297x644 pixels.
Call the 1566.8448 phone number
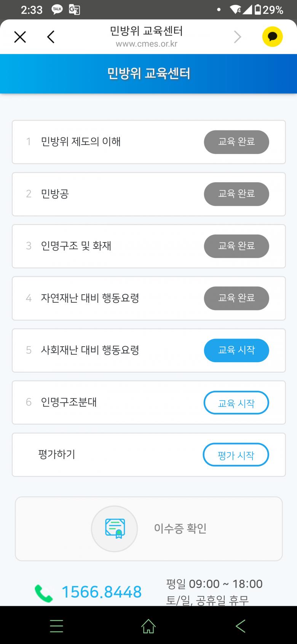pos(102,592)
